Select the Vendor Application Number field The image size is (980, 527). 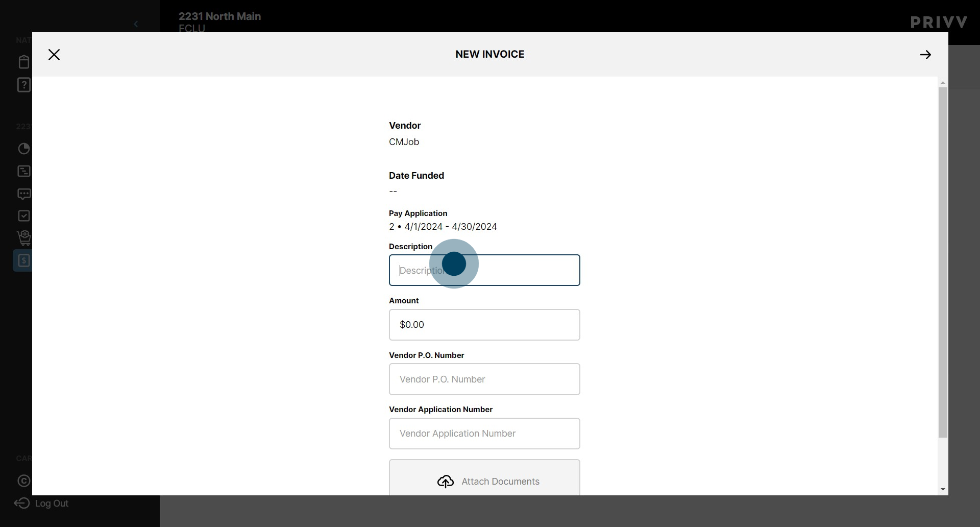coord(484,434)
